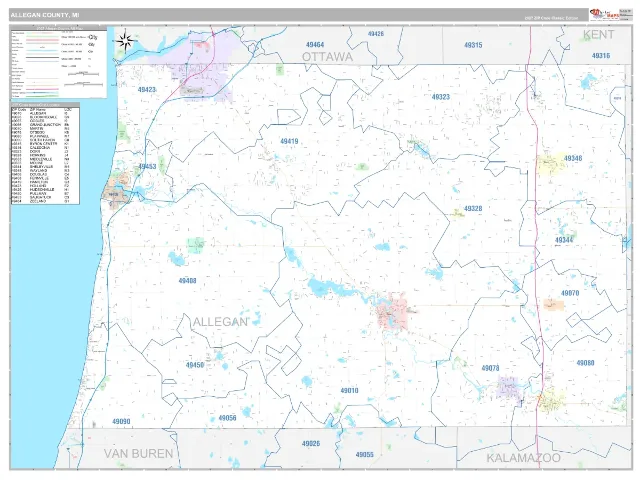Click the KENT county name
The width and height of the screenshot is (640, 480).
[598, 35]
